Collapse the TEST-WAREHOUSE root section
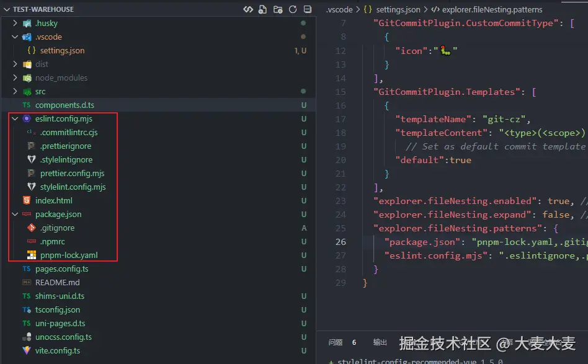The image size is (588, 364). tap(6, 9)
